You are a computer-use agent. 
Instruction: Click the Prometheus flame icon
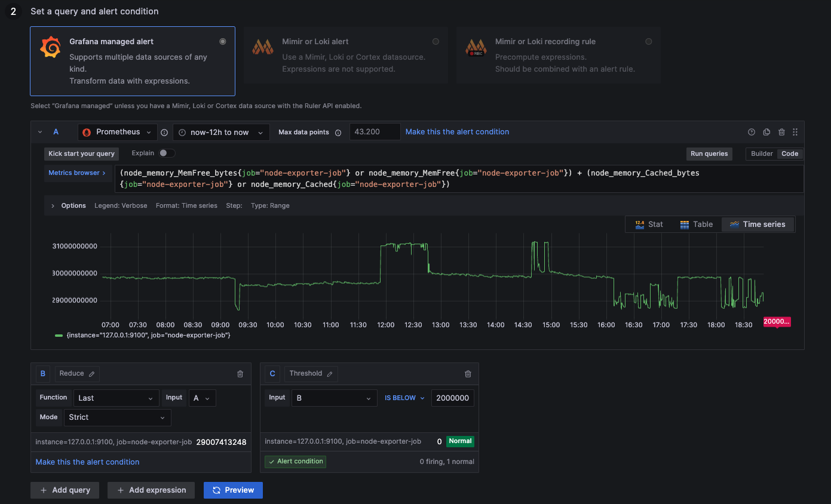[x=87, y=132]
